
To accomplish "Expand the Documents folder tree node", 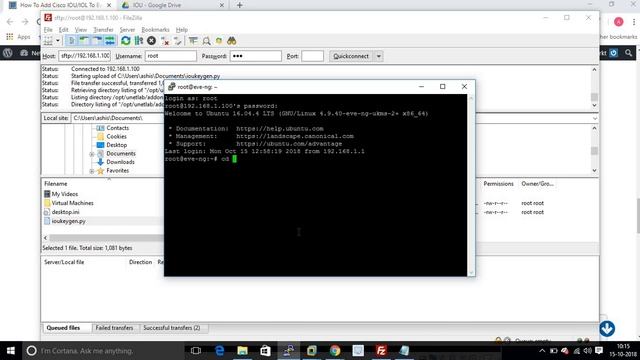I will tap(92, 154).
